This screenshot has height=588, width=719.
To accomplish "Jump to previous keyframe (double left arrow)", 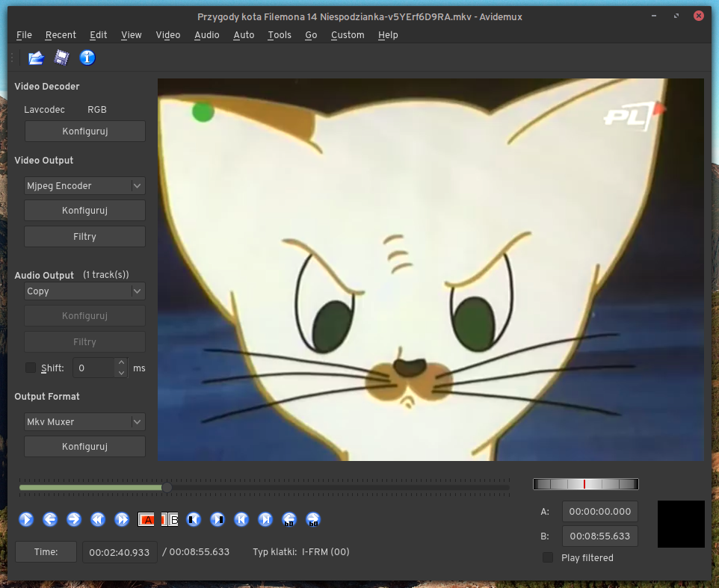I will tap(98, 519).
